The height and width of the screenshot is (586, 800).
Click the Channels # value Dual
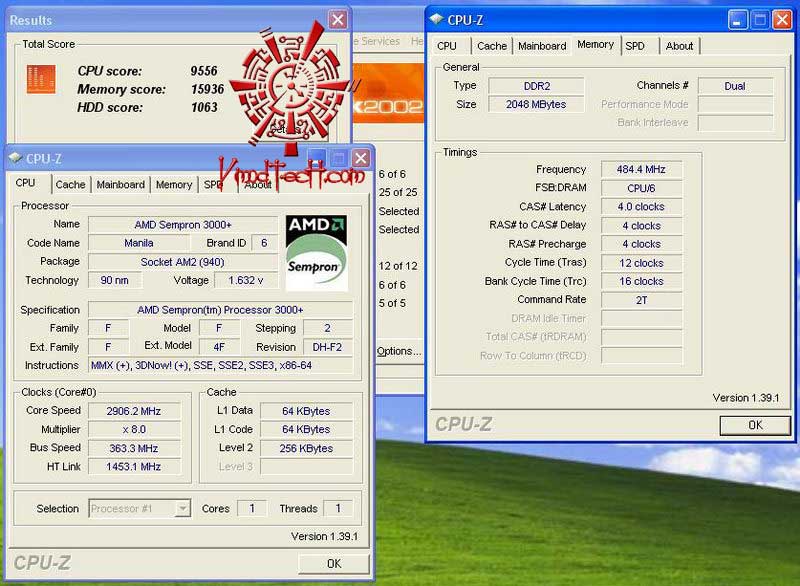click(735, 86)
